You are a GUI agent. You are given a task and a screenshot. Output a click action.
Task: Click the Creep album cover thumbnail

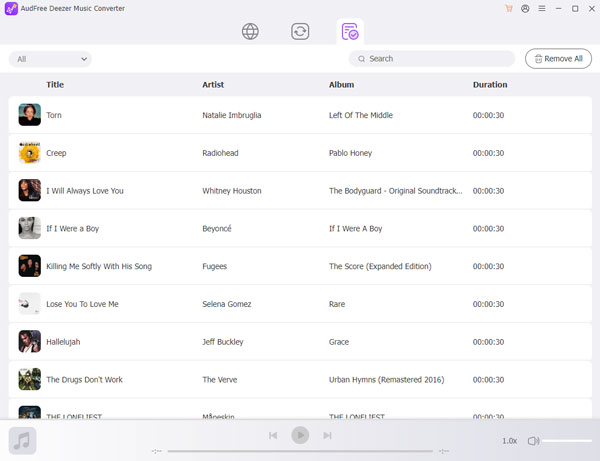click(x=29, y=153)
